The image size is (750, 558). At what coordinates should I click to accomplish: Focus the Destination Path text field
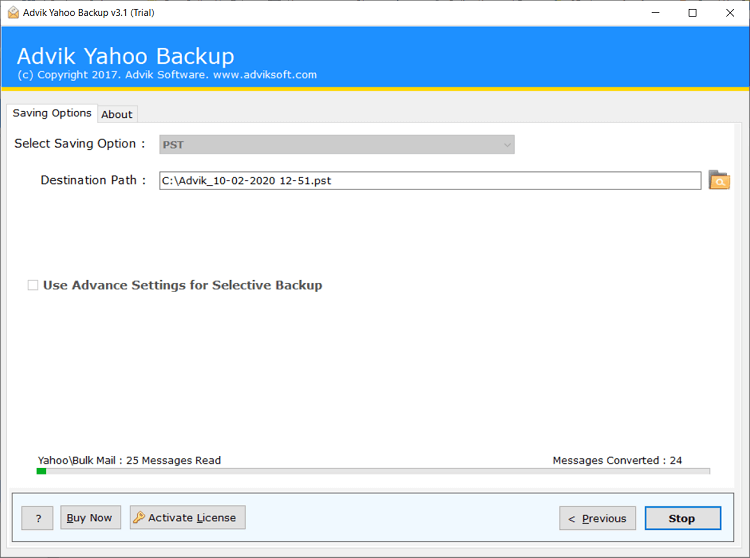[430, 181]
